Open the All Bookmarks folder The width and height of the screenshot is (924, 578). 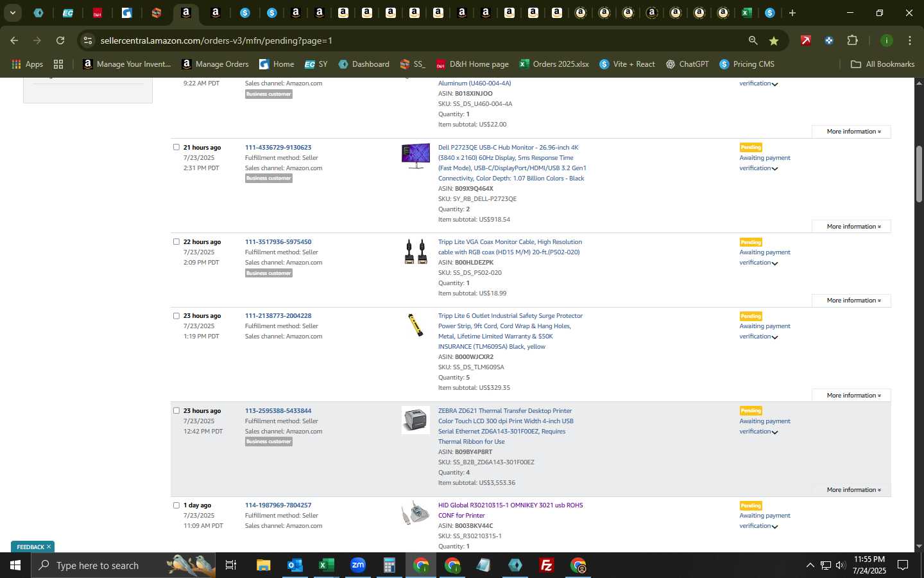point(882,64)
